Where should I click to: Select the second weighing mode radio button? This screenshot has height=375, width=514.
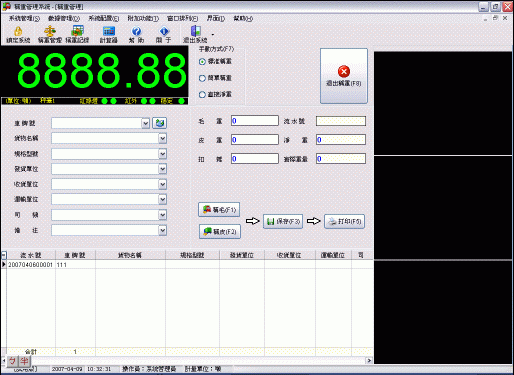(x=202, y=78)
